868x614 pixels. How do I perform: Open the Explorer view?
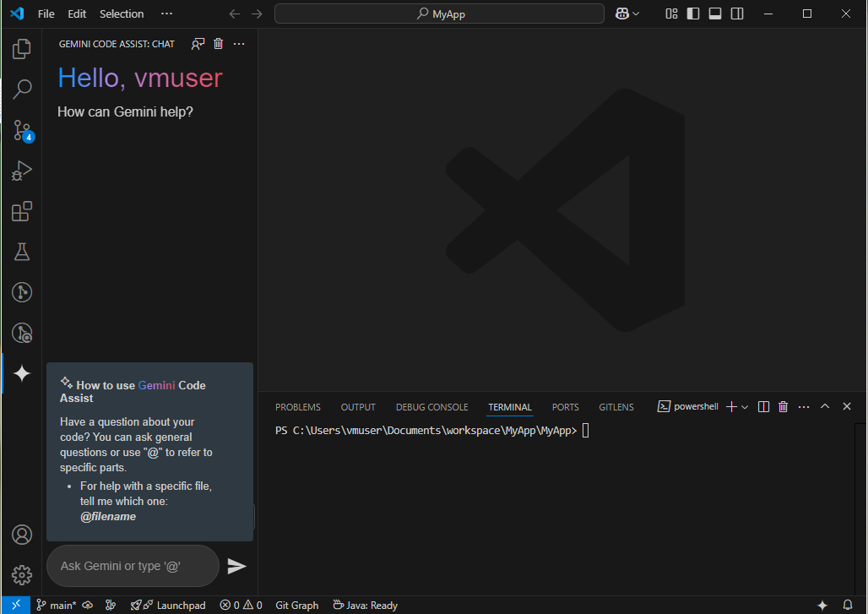click(x=22, y=49)
